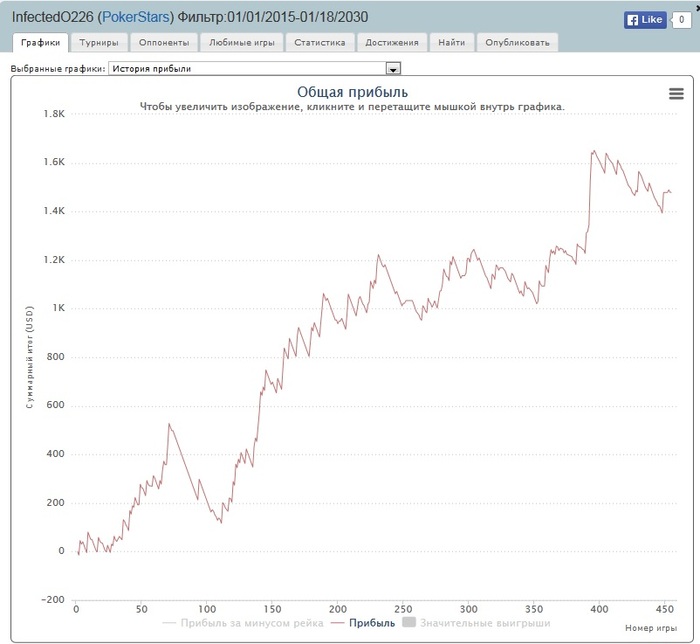
Task: Switch to the Графики tab
Action: coord(41,43)
